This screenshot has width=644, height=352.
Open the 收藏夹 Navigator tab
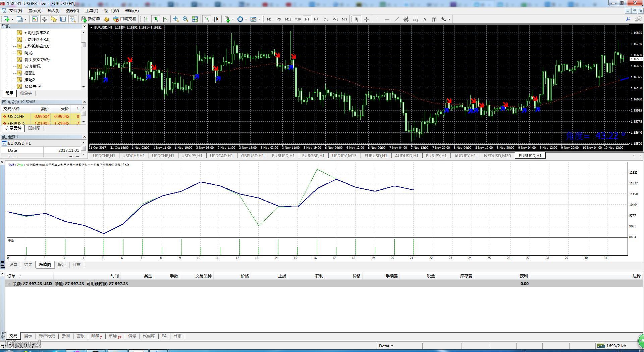point(26,93)
